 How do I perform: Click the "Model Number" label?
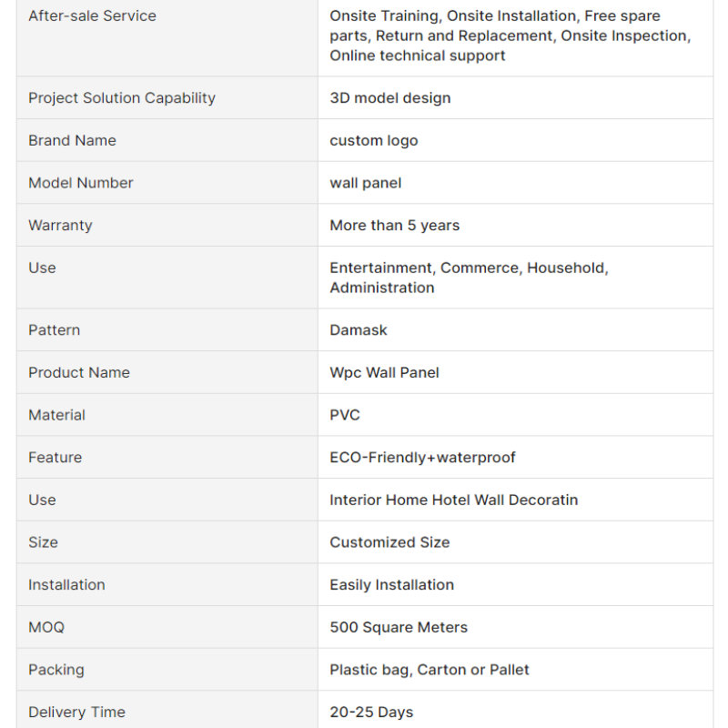point(80,183)
